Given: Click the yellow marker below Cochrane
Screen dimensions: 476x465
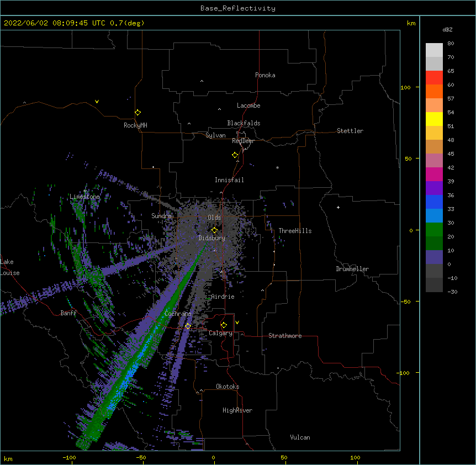Looking at the screenshot, I should coord(188,326).
